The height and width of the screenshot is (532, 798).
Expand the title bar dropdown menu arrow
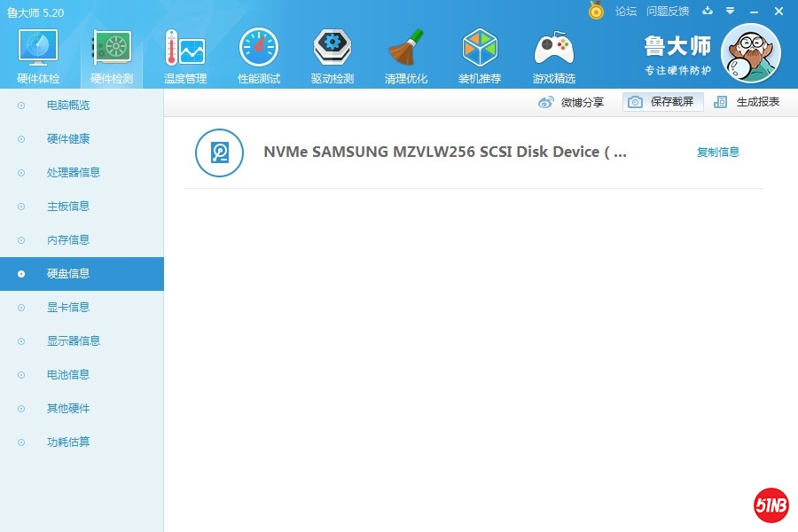[730, 12]
